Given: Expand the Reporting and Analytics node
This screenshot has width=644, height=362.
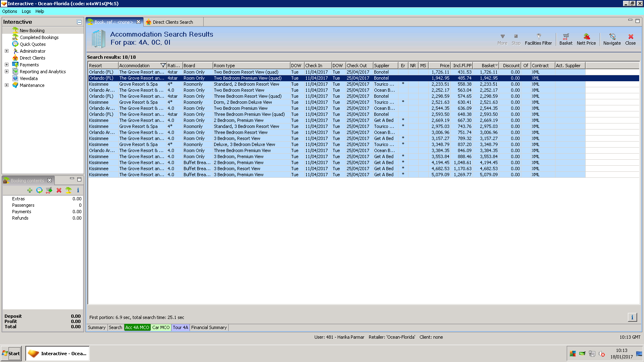Looking at the screenshot, I should coord(6,72).
